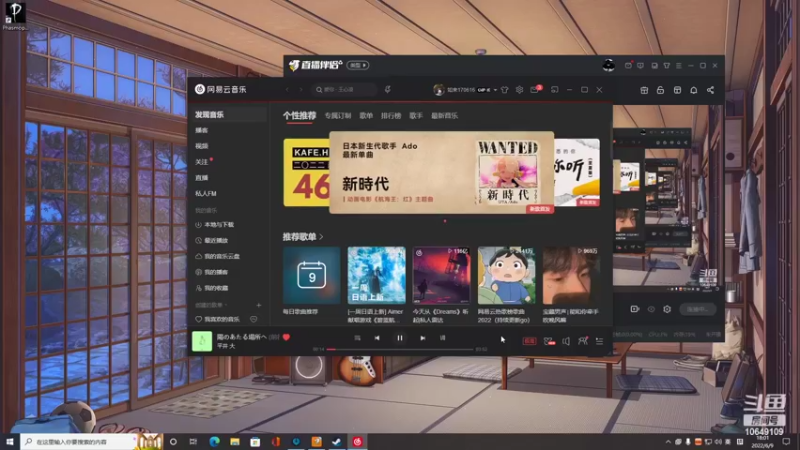Viewport: 800px width, 450px height.
Task: Collapse the 创建的歌单 section
Action: point(211,305)
